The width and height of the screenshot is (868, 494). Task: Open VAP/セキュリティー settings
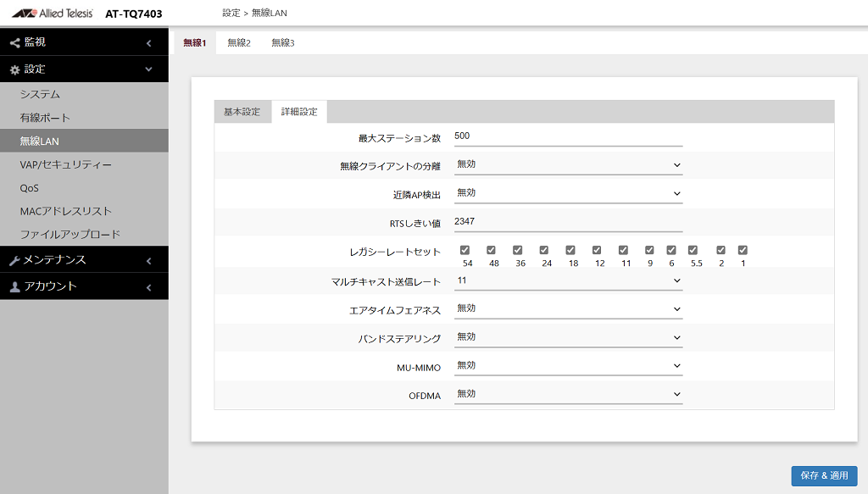coord(84,164)
